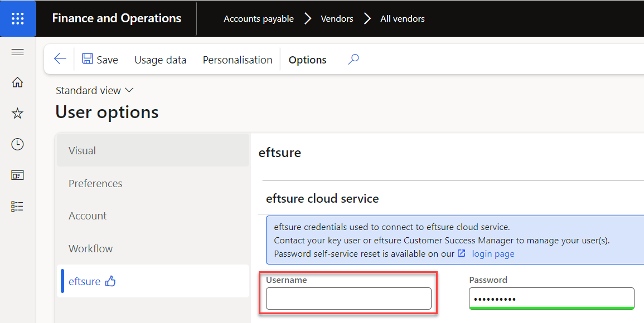Click the Save floppy disk icon
644x323 pixels.
[88, 58]
